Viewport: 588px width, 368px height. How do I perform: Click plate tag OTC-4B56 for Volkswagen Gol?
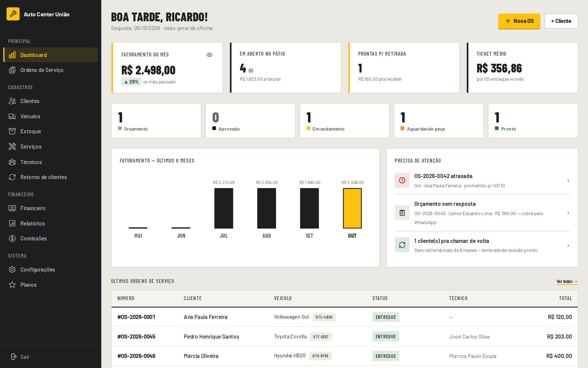(324, 317)
